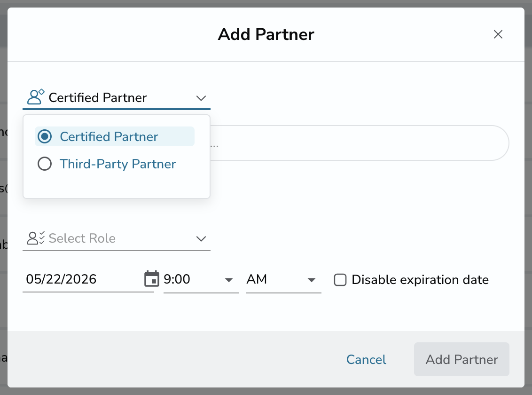This screenshot has width=532, height=395.
Task: Click the Cancel link
Action: tap(366, 359)
